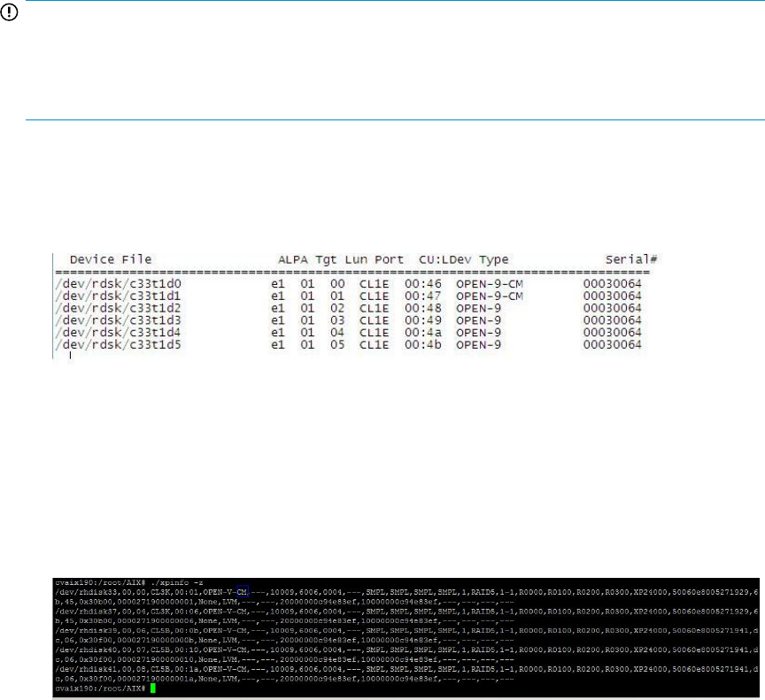Viewport: 765px width, 700px height.
Task: Select the /dev/rdsk/c33t1d5 device entry
Action: (x=104, y=344)
